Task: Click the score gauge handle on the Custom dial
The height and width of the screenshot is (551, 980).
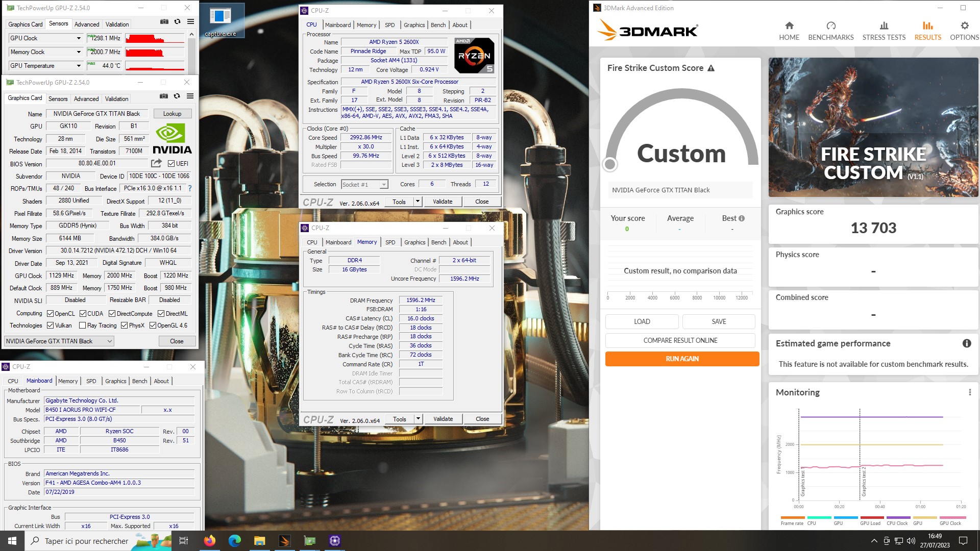Action: (609, 164)
